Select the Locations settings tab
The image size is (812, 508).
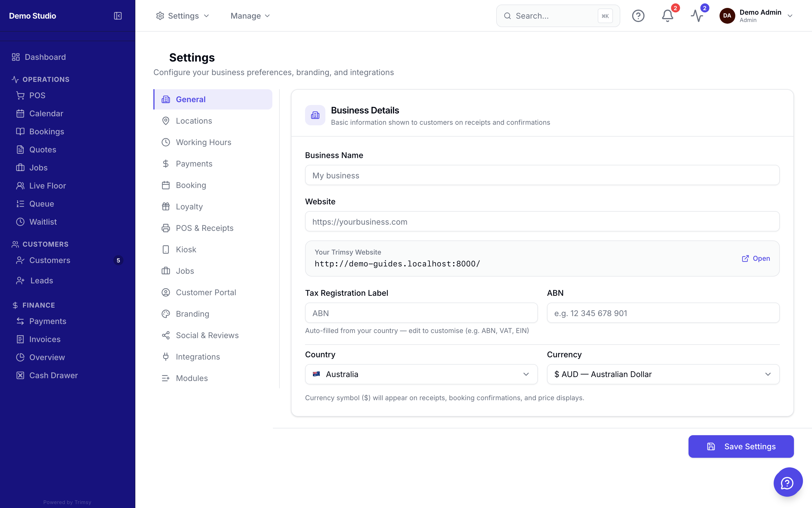[x=213, y=121]
